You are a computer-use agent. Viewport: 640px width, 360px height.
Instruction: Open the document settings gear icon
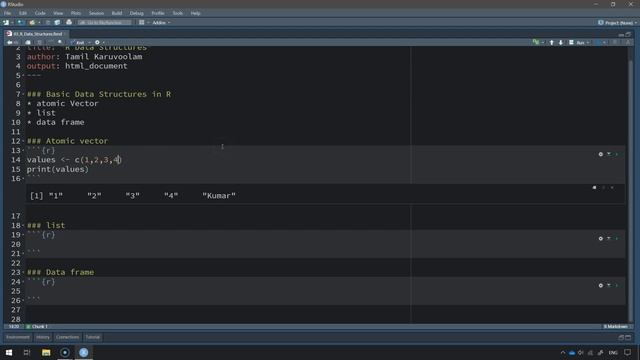click(97, 42)
